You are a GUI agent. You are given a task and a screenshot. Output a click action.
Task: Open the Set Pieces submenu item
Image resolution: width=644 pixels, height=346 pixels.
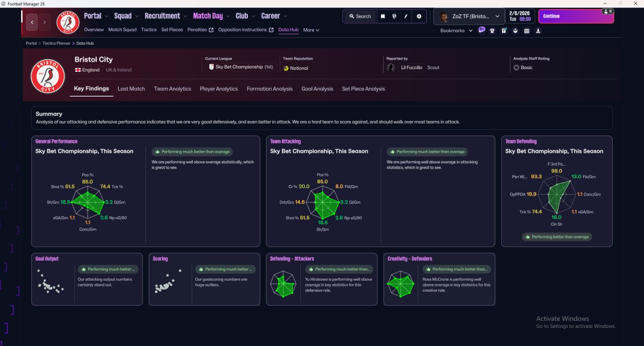(172, 30)
